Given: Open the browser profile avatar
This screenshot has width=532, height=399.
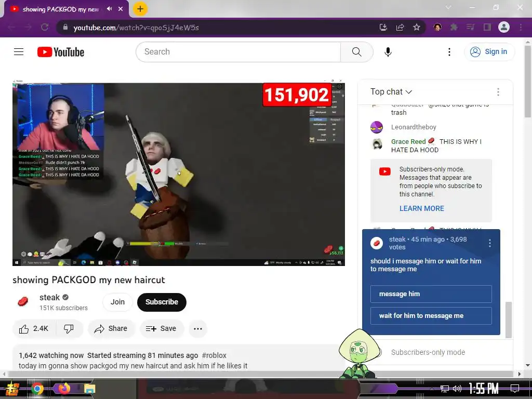Looking at the screenshot, I should point(504,27).
